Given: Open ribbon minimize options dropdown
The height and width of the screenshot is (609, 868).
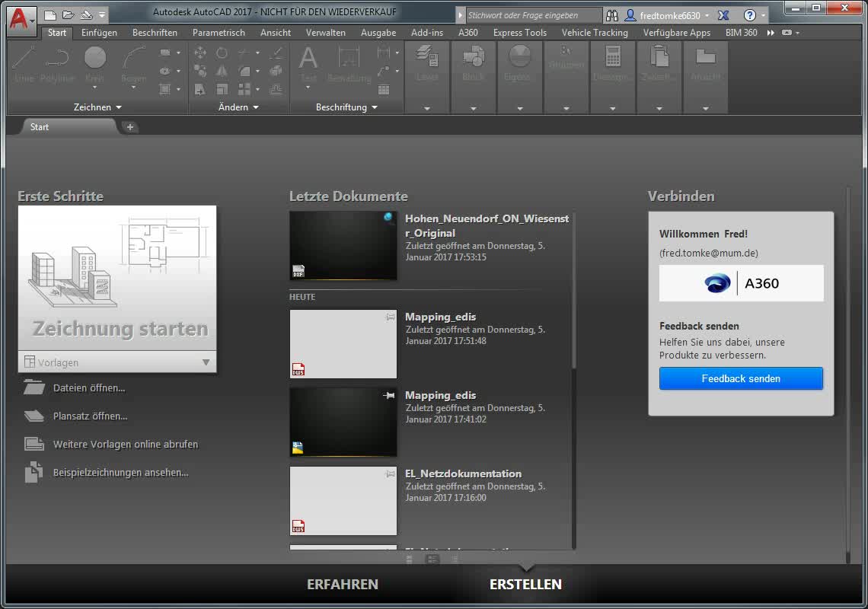Looking at the screenshot, I should 798,33.
